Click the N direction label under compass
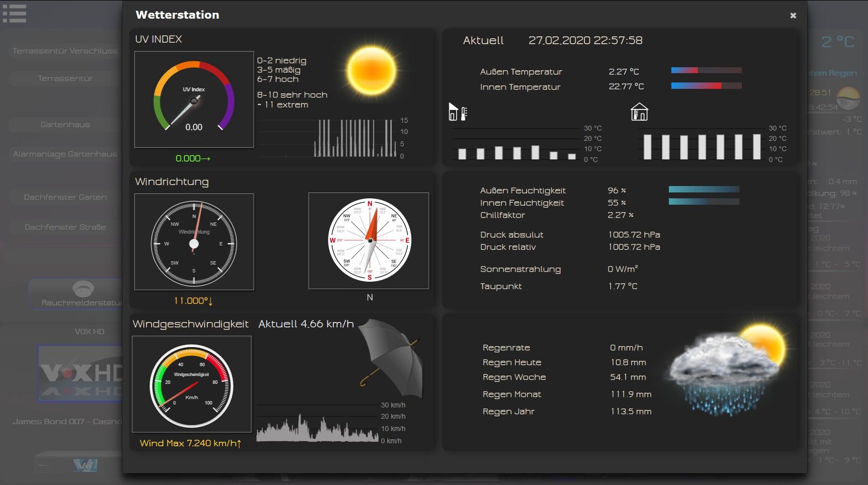The image size is (868, 485). [370, 297]
